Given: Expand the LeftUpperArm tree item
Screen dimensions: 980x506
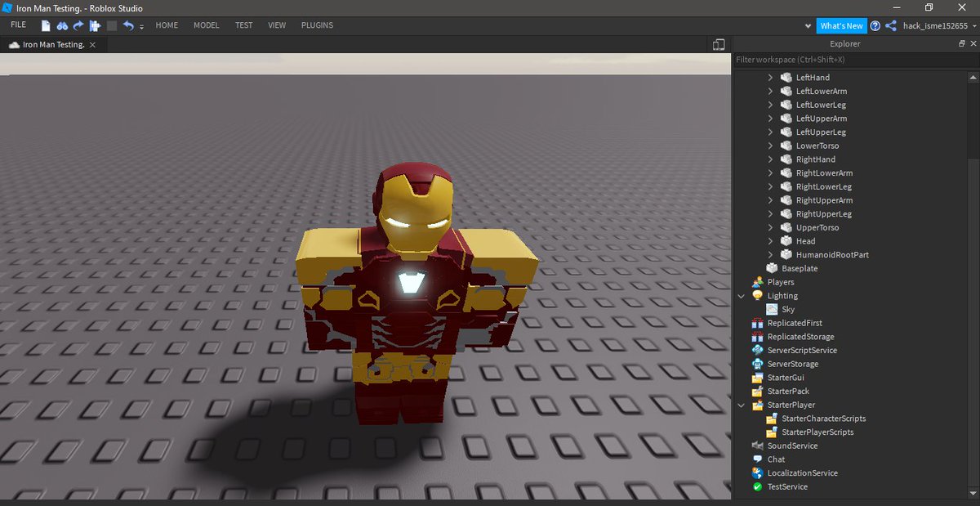Looking at the screenshot, I should point(770,119).
